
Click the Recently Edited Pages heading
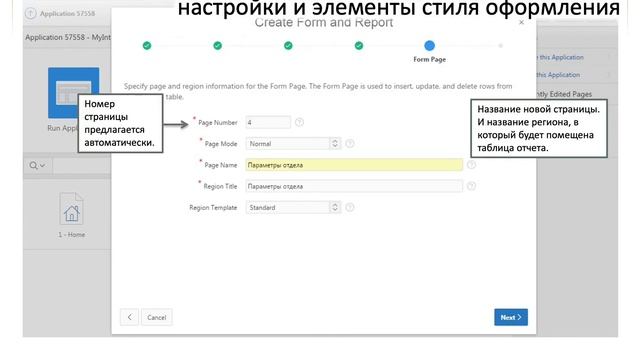pos(564,94)
